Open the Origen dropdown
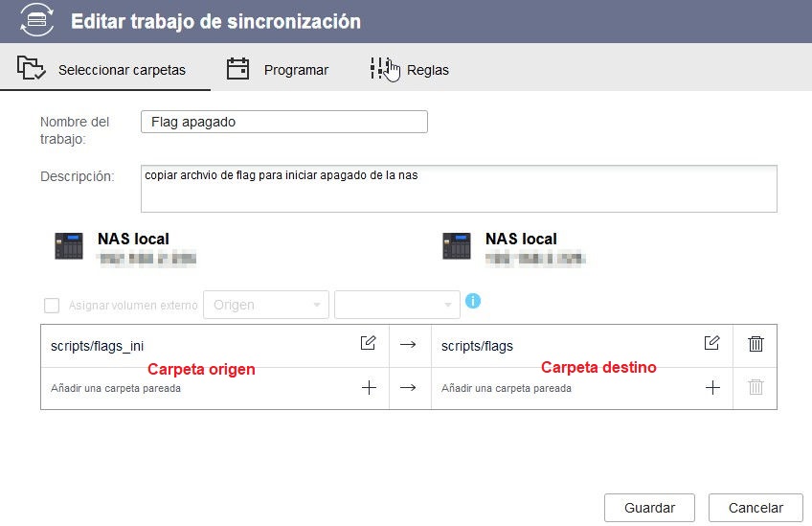 point(266,306)
